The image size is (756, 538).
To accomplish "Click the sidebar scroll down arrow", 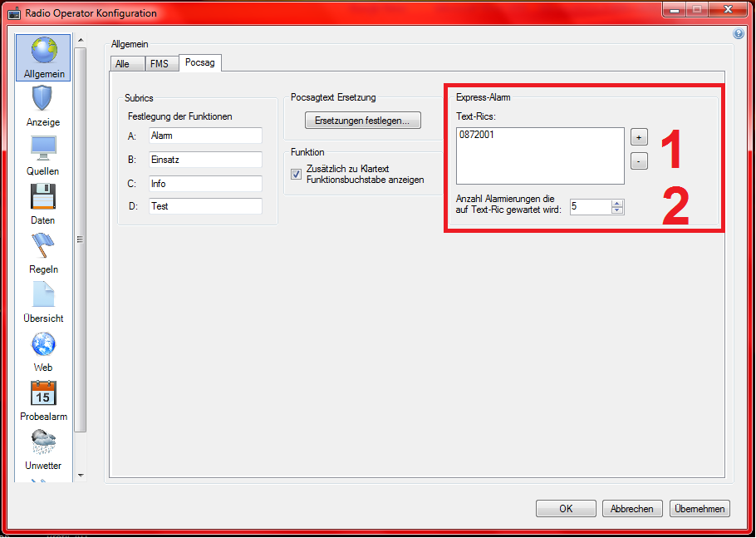I will point(81,476).
